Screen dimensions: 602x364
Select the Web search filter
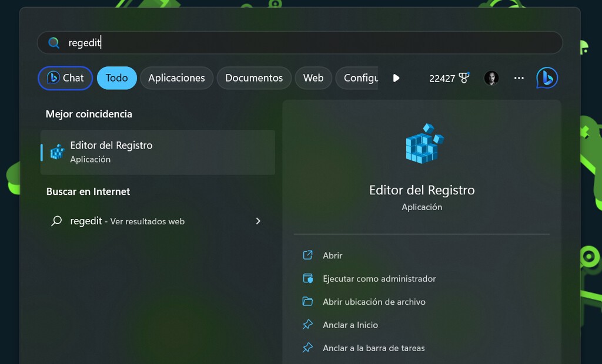pyautogui.click(x=313, y=77)
